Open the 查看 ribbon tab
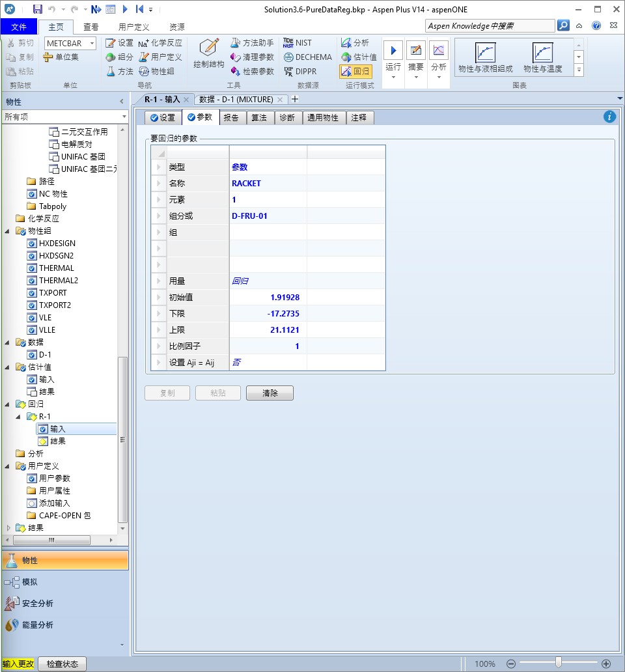 coord(91,27)
